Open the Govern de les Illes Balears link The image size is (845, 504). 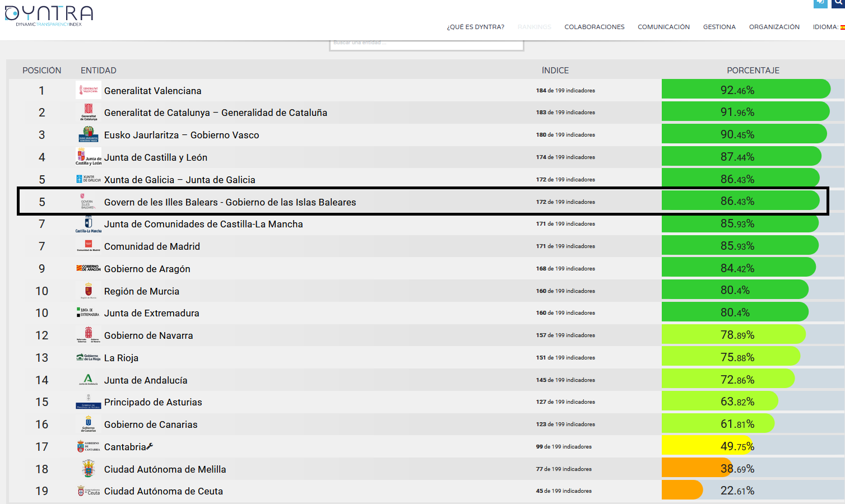tap(230, 202)
